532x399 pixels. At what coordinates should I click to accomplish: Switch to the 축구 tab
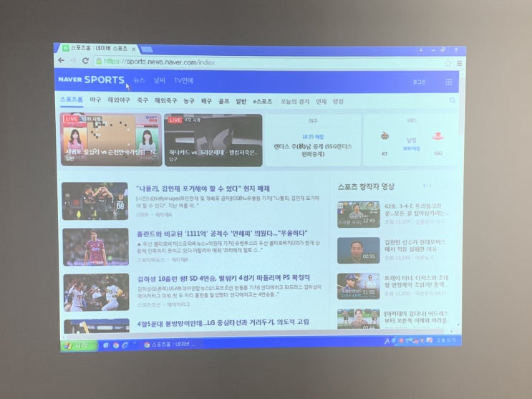tap(142, 100)
